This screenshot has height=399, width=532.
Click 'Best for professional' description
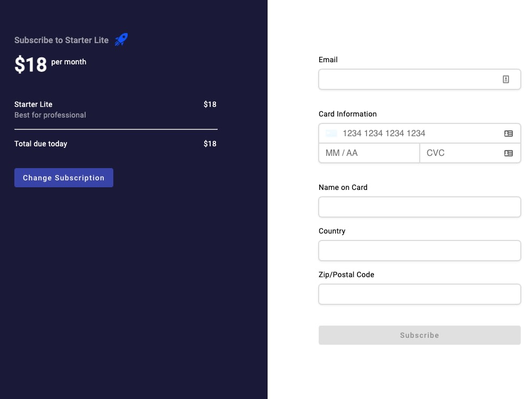[50, 115]
